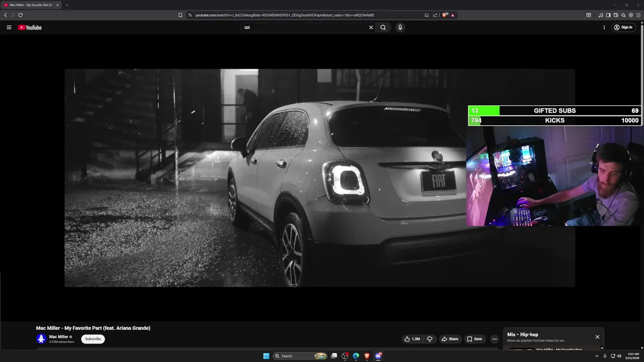This screenshot has height=362, width=644.
Task: Go to YouTube home via logo
Action: pyautogui.click(x=30, y=28)
